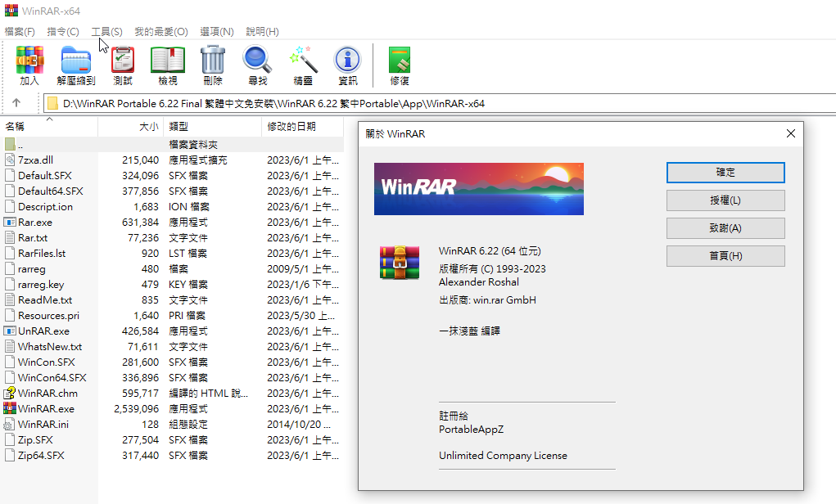Click 確定 in the About dialog
The image size is (836, 504).
point(725,173)
